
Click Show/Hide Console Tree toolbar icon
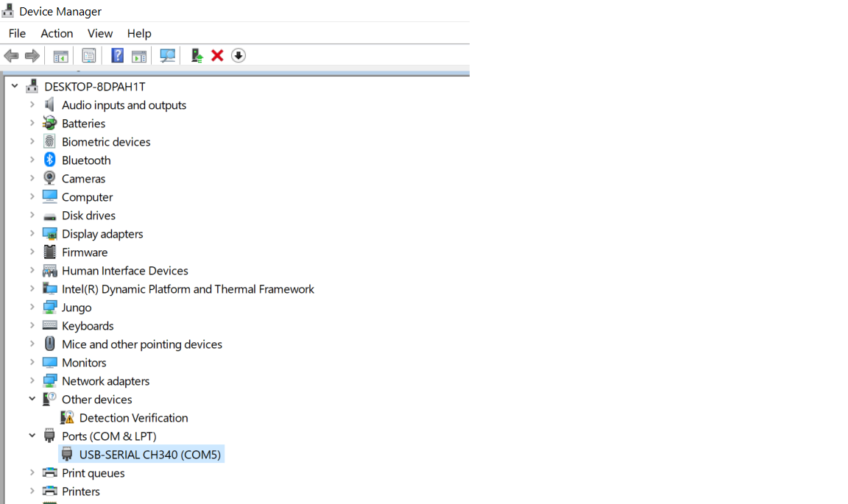[x=60, y=56]
